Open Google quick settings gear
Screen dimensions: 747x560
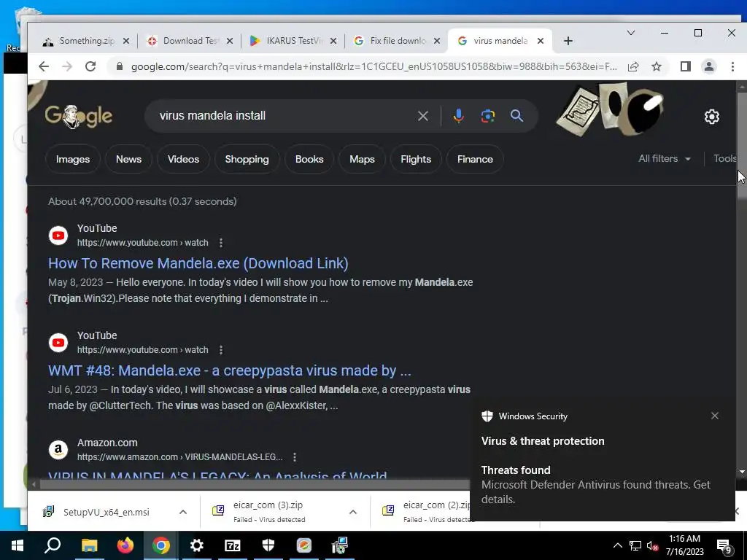[x=712, y=117]
